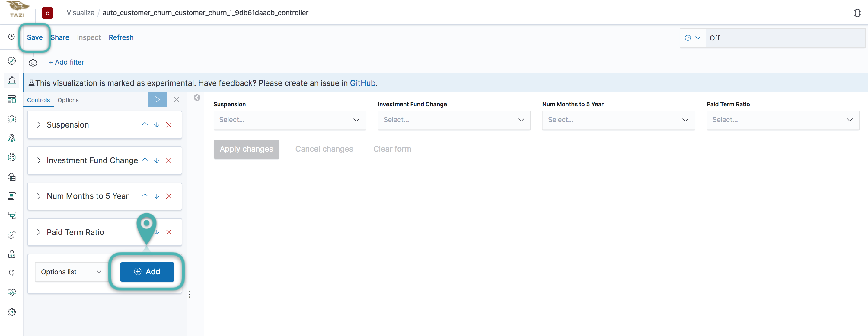Open Uptime icon in left sidebar
Viewport: 868px width, 336px height.
(11, 235)
